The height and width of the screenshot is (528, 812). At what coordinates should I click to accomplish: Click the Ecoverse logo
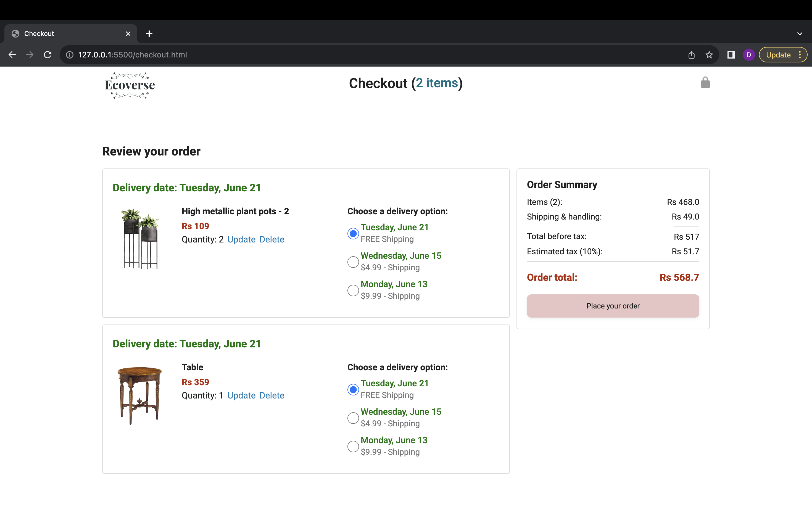click(x=130, y=85)
